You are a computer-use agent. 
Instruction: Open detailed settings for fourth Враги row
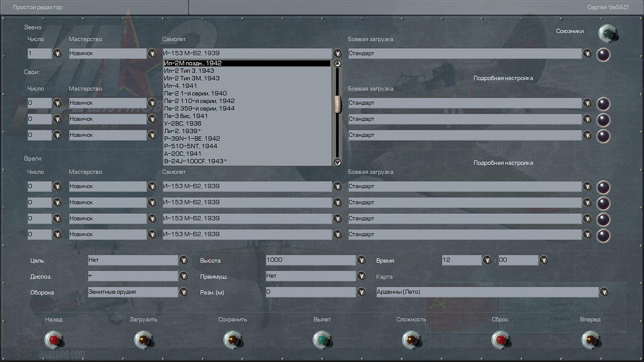pos(603,236)
